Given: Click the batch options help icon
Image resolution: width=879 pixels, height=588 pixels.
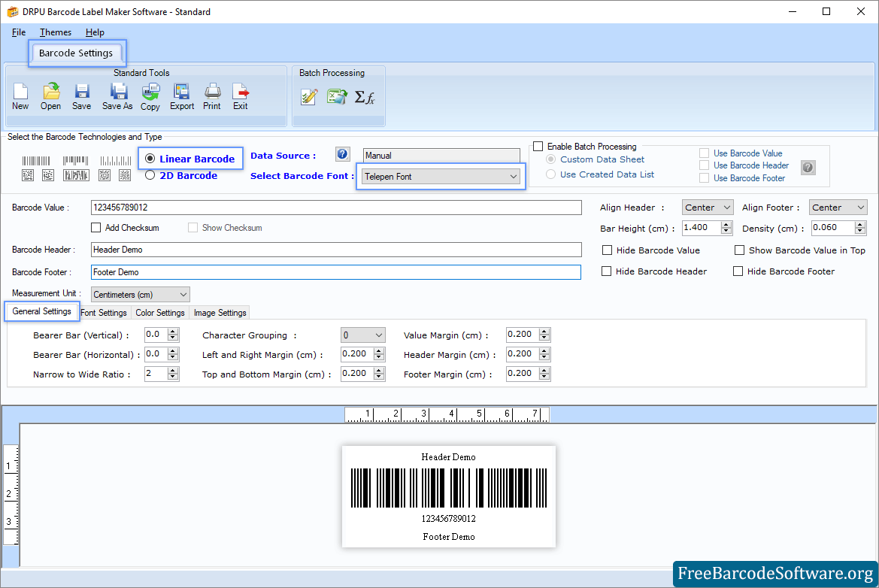Looking at the screenshot, I should [x=808, y=167].
